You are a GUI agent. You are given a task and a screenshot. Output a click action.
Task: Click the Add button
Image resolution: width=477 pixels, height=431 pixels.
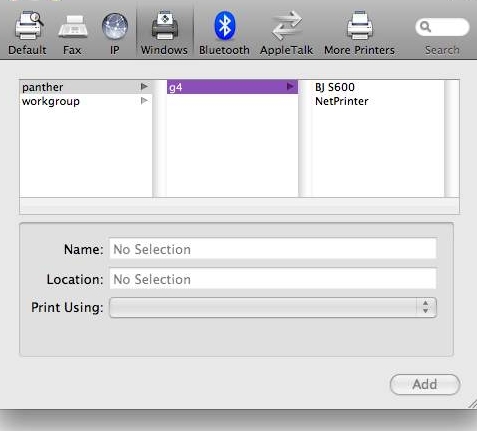425,384
